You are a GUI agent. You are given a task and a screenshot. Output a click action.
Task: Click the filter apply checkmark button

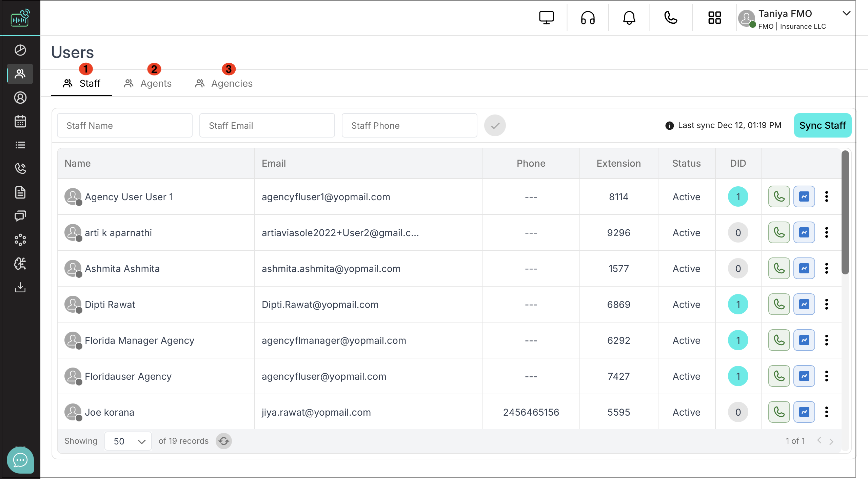[495, 125]
